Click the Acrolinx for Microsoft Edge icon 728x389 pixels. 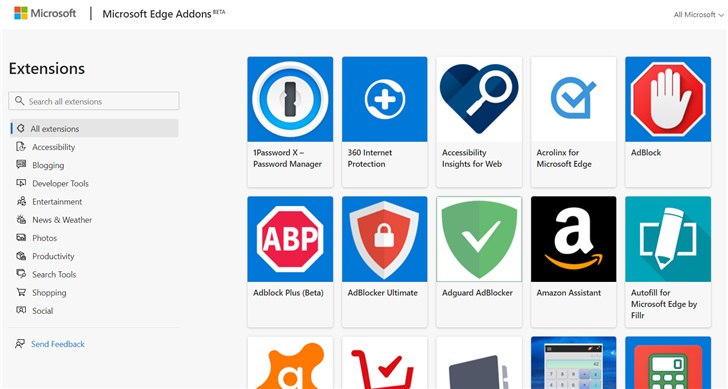[x=573, y=99]
